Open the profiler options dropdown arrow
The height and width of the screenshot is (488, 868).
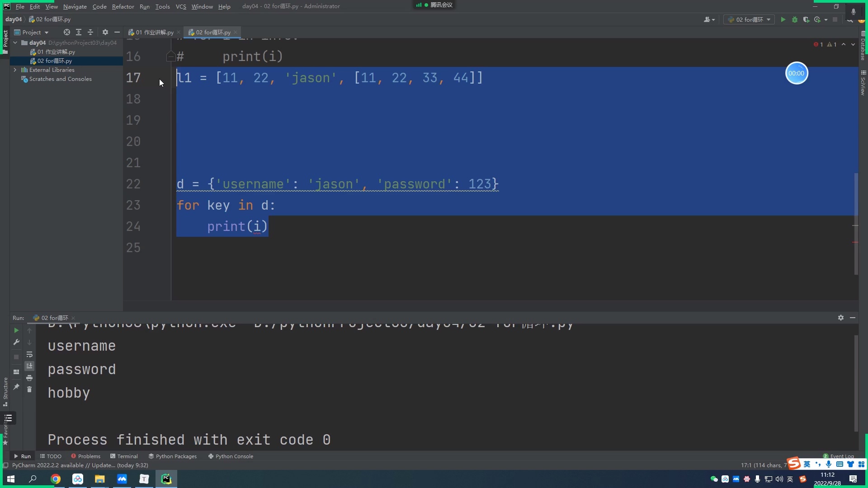(826, 19)
